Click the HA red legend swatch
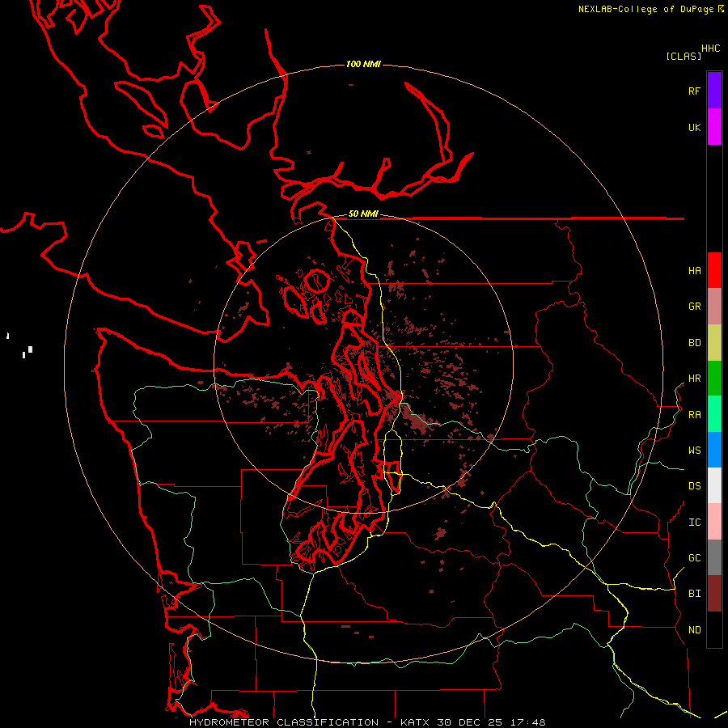Image resolution: width=728 pixels, height=728 pixels. pos(714,270)
